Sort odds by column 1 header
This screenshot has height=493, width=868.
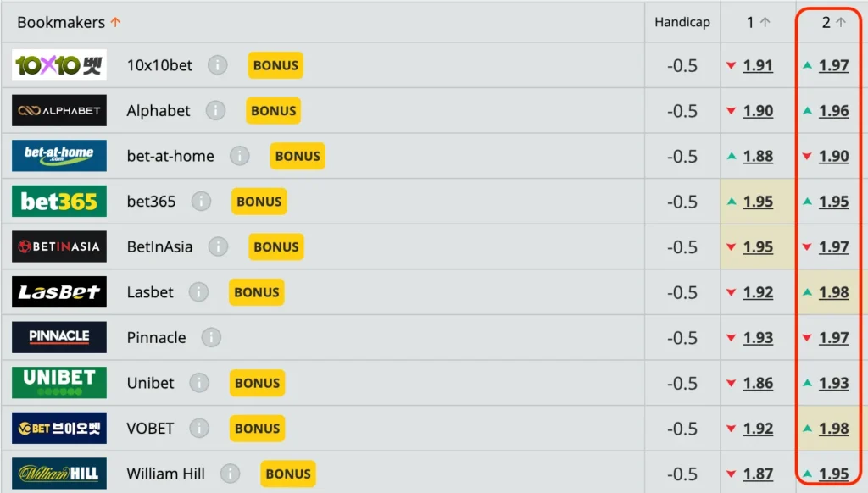point(758,23)
